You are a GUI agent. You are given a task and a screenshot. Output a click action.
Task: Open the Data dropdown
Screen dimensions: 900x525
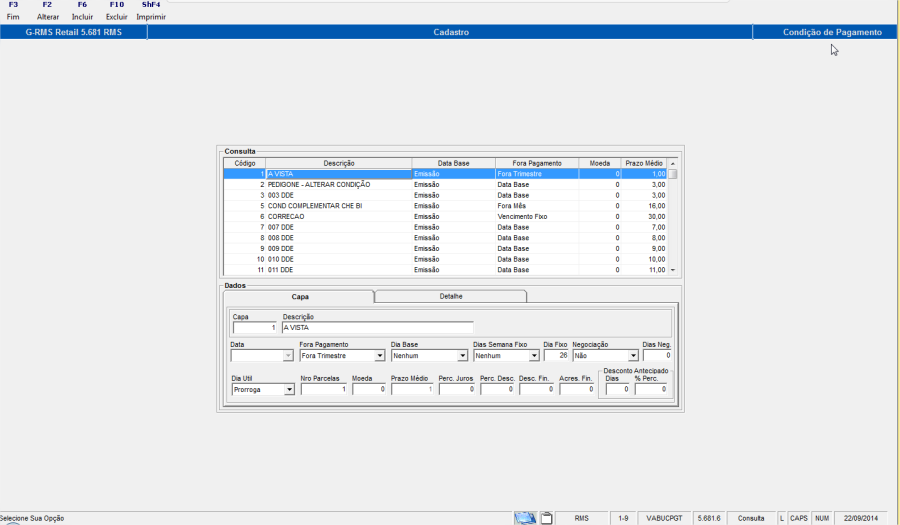coord(288,356)
